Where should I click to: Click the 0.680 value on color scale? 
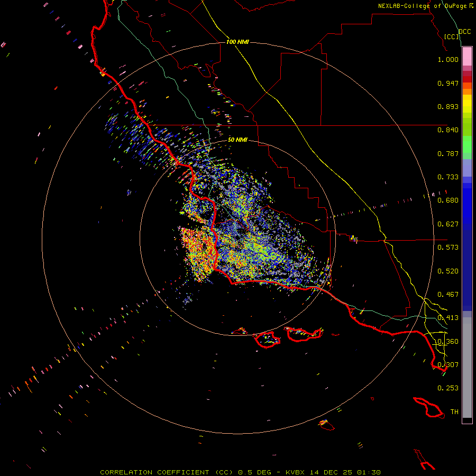(448, 200)
